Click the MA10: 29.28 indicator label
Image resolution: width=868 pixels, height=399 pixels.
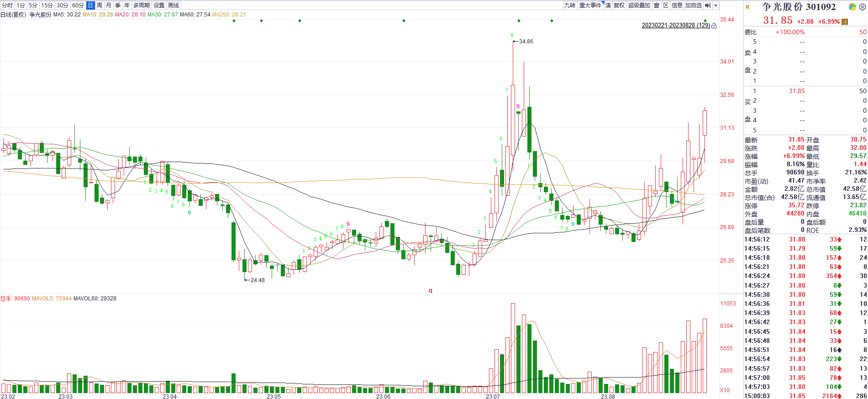[98, 15]
